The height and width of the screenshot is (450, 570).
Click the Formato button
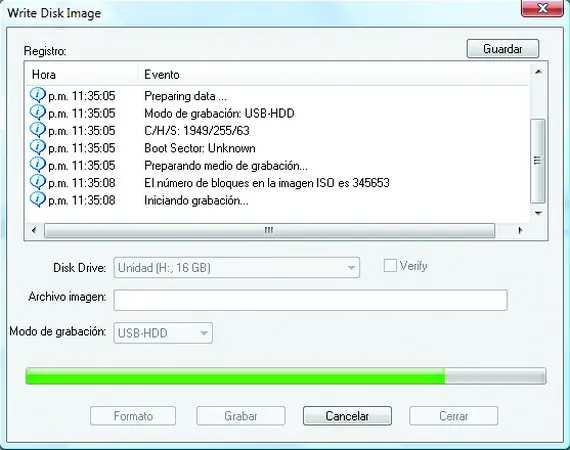[133, 416]
